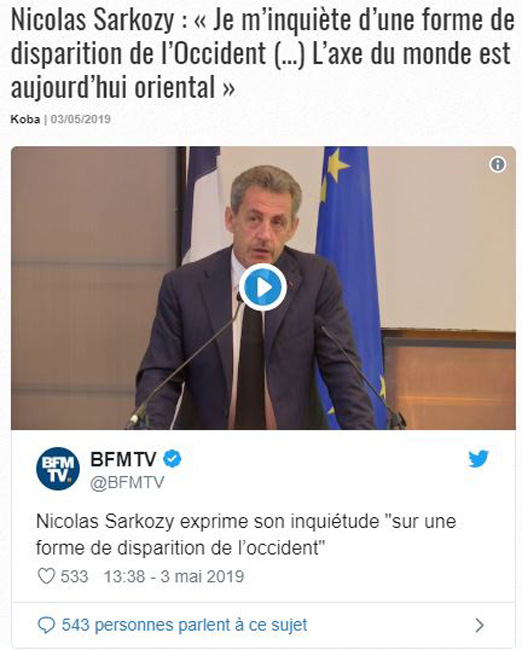Image resolution: width=522 pixels, height=650 pixels.
Task: Open the info icon on the video
Action: point(498,165)
